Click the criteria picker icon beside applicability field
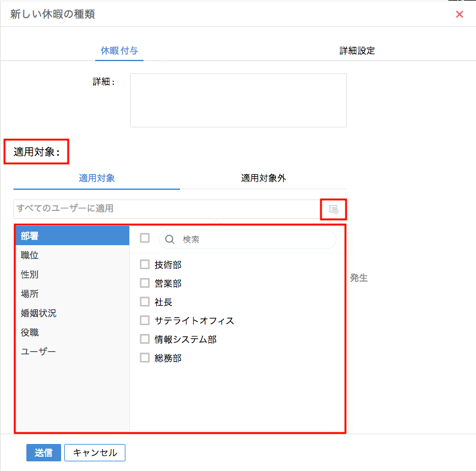The width and height of the screenshot is (476, 471). click(333, 209)
